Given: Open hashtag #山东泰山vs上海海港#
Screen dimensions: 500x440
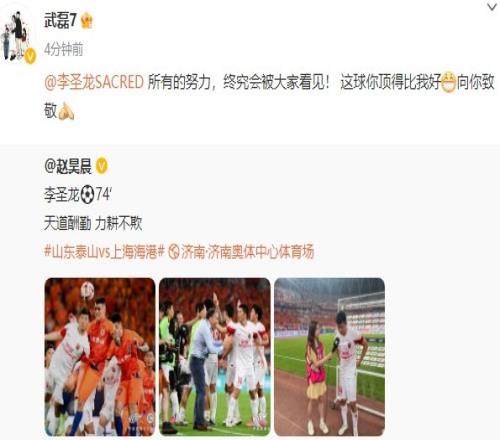Looking at the screenshot, I should [104, 252].
